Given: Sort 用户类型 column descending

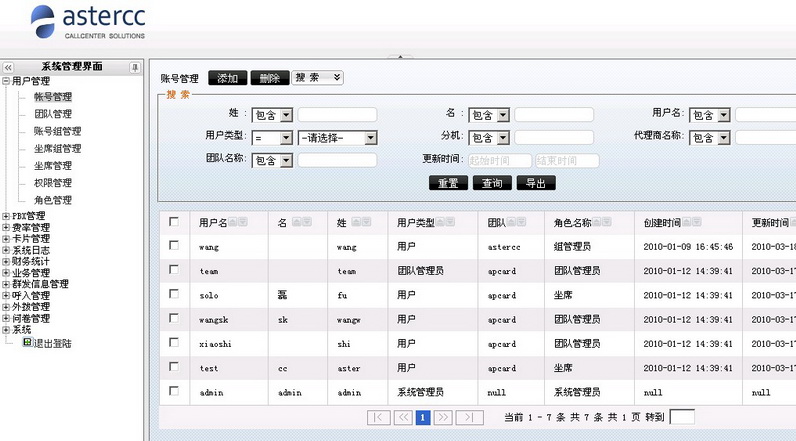Looking at the screenshot, I should click(x=450, y=222).
